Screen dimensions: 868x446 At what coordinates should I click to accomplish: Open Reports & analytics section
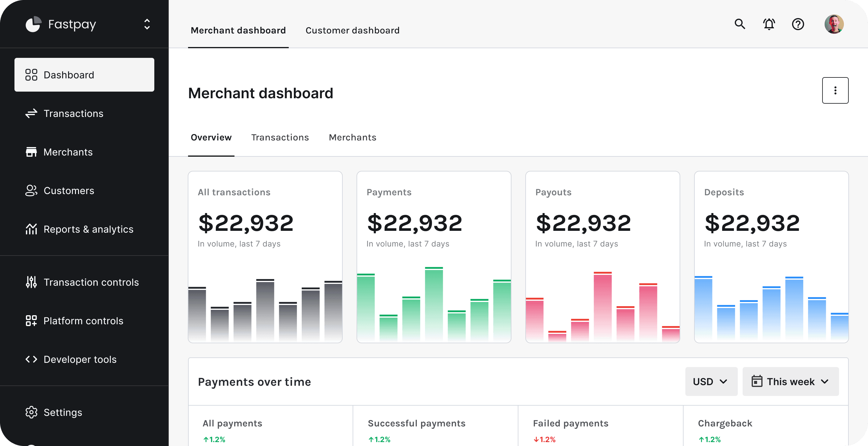(88, 229)
